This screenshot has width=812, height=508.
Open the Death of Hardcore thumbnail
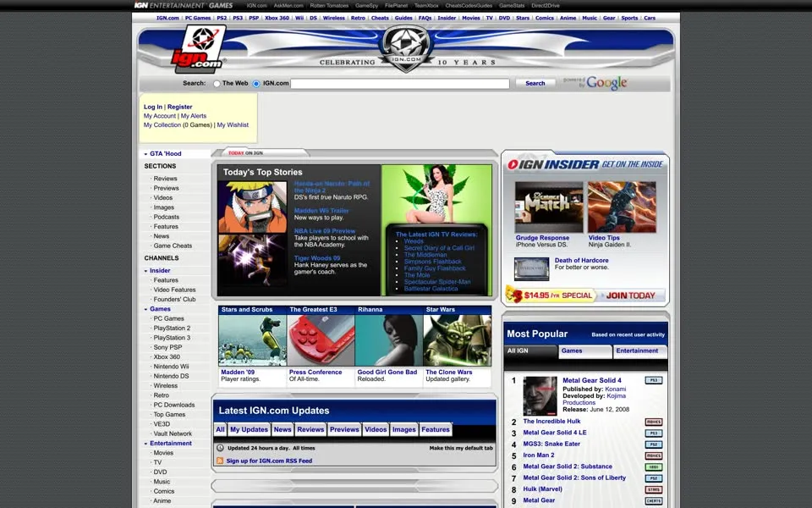pos(531,269)
